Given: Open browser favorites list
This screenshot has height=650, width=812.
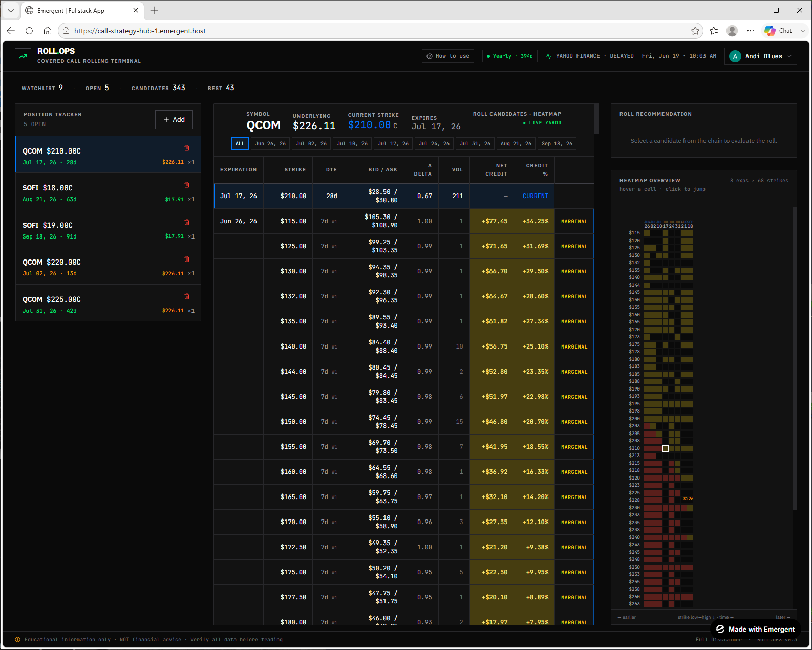Looking at the screenshot, I should pos(714,31).
